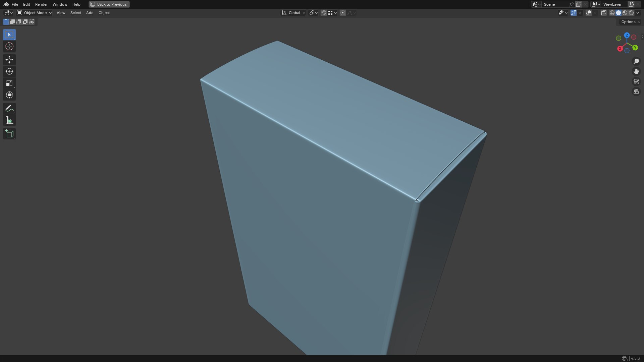Create a new scene with copy icon
644x362 pixels.
coord(579,4)
